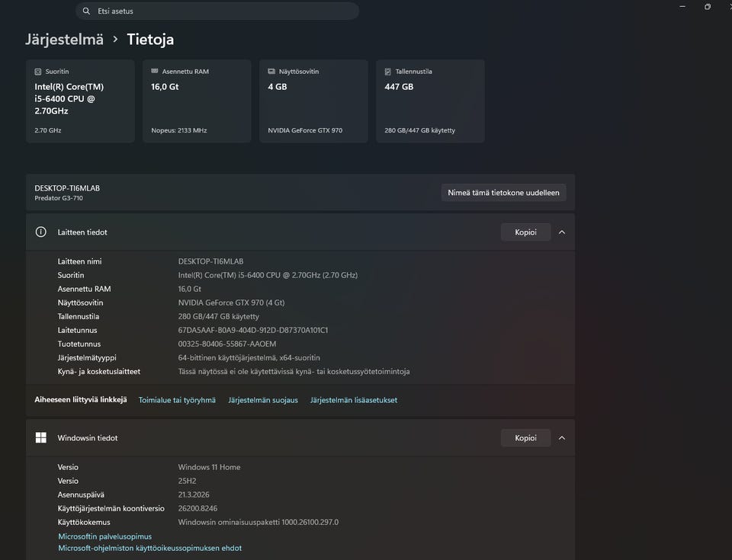Open 'Järjestelmän lisäasetukset' link
732x560 pixels.
pyautogui.click(x=354, y=400)
